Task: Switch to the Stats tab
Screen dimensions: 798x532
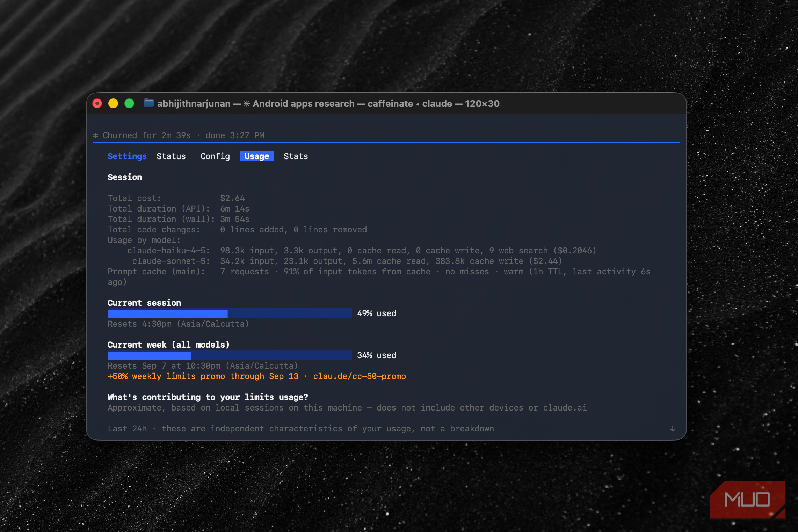Action: pos(296,156)
